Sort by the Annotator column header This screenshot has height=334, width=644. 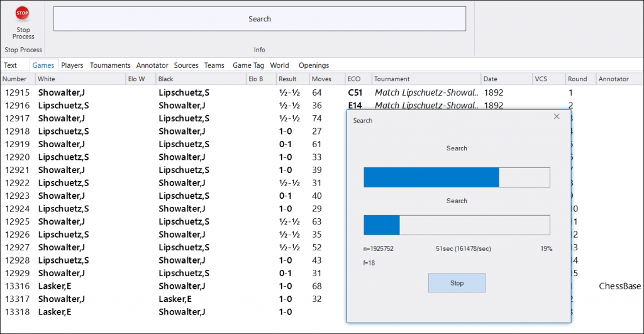tap(619, 79)
